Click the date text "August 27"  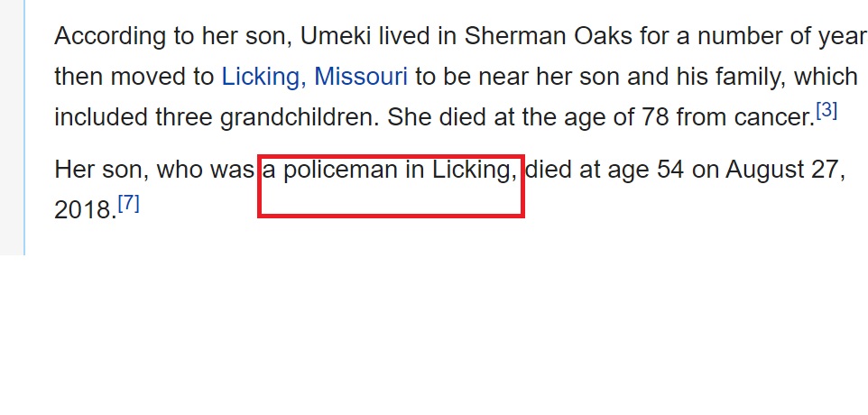pyautogui.click(x=784, y=171)
